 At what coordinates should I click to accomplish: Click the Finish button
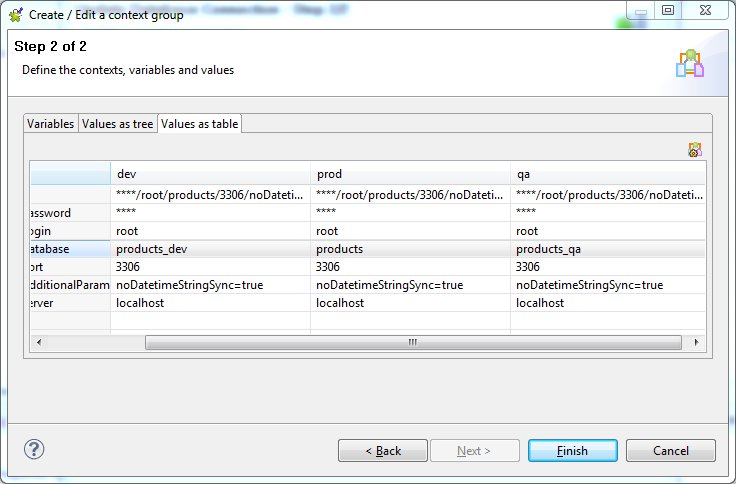click(573, 451)
